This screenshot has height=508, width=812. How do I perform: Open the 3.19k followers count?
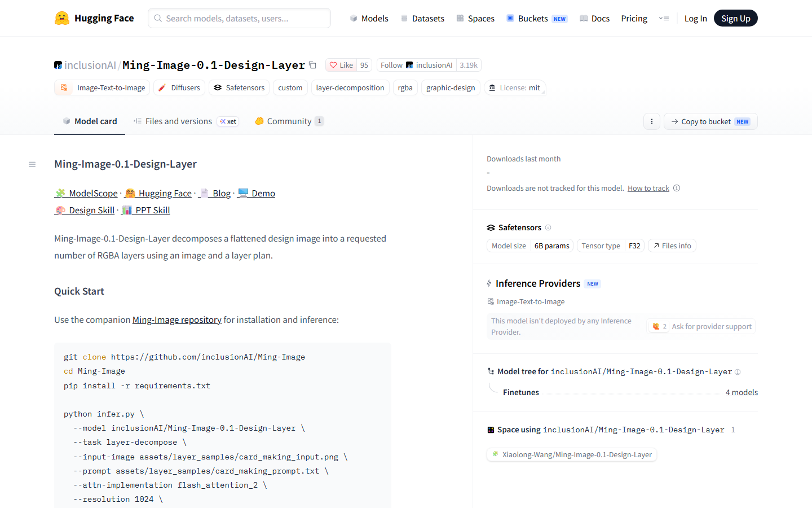point(469,65)
